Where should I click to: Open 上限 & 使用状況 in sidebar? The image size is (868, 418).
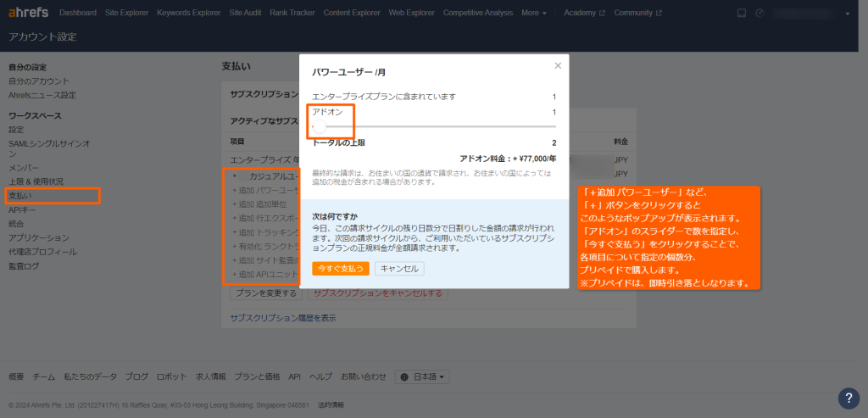pyautogui.click(x=36, y=181)
